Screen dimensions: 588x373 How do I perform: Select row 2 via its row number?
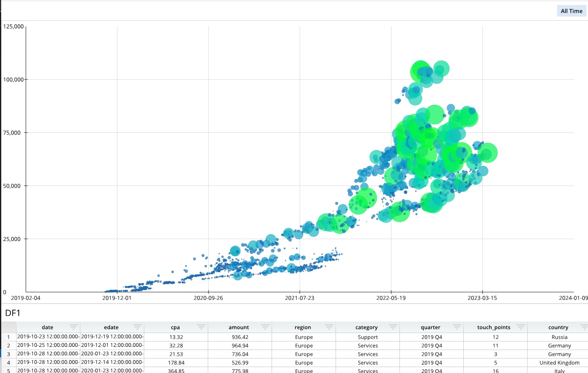[x=8, y=345]
